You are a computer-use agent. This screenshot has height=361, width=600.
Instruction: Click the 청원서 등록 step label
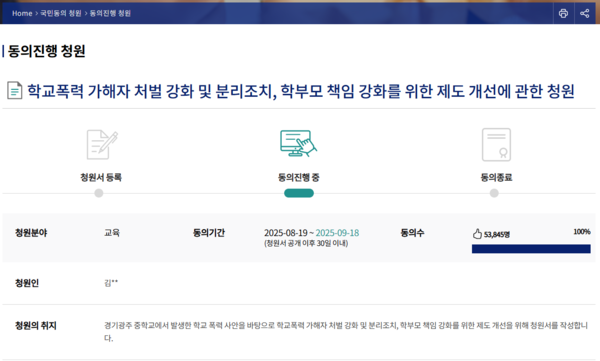pos(101,177)
